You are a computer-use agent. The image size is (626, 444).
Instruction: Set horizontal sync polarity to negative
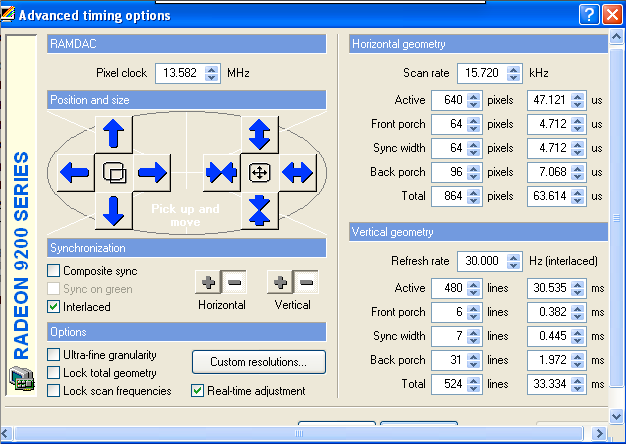coord(234,282)
